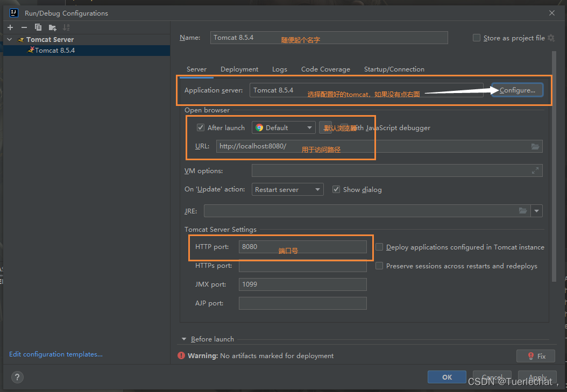The image size is (567, 392).
Task: Click the Name input field
Action: 329,38
